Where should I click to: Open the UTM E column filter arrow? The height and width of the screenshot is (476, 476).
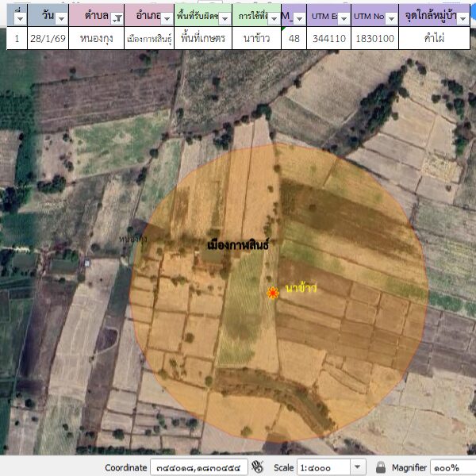pos(341,17)
